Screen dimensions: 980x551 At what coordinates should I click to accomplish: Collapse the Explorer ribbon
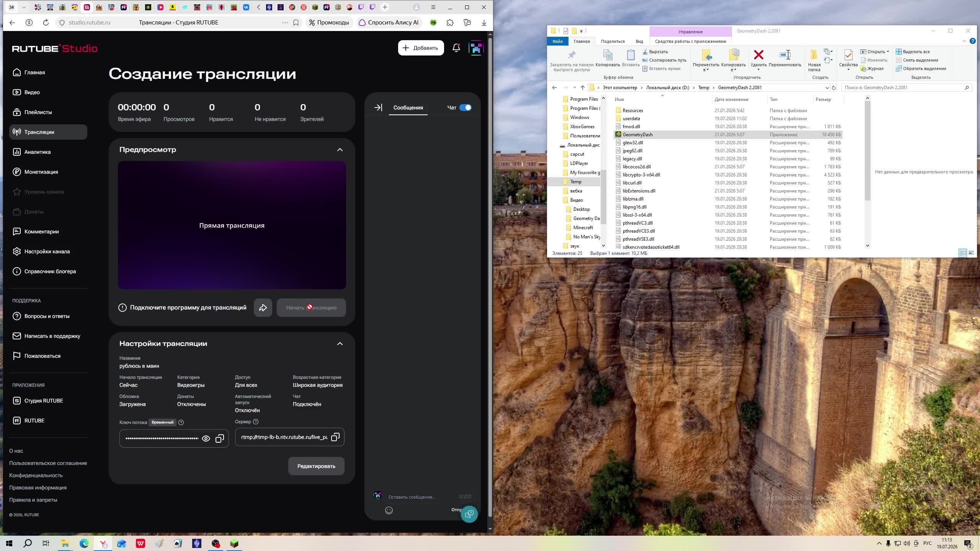(x=964, y=41)
